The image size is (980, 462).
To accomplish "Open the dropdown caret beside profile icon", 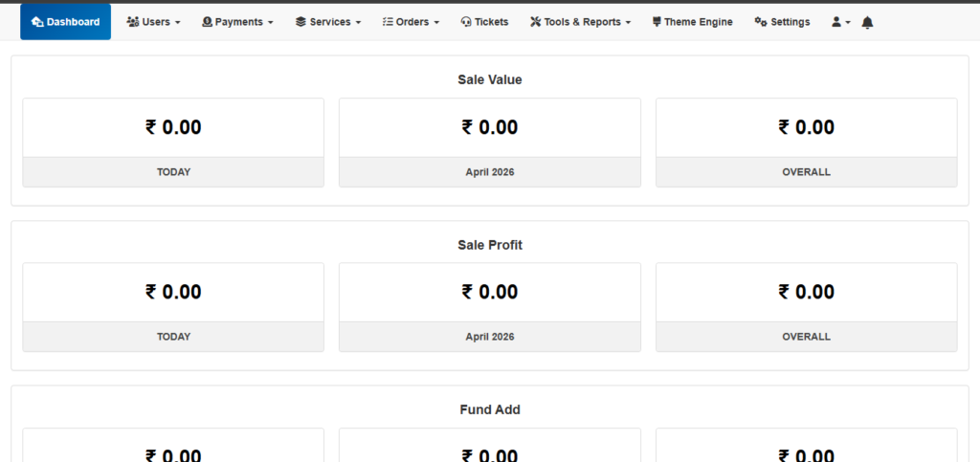I will pyautogui.click(x=848, y=23).
